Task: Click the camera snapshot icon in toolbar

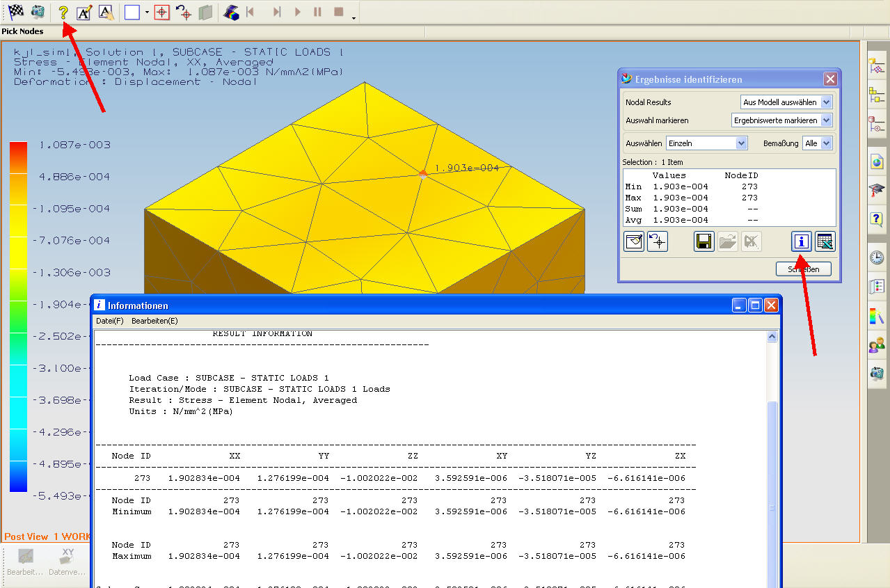Action: point(38,12)
